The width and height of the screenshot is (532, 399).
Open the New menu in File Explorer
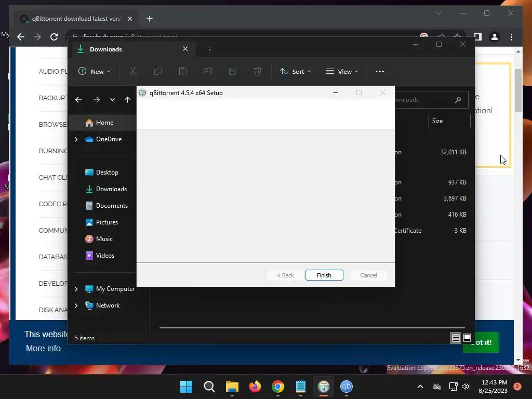(x=95, y=71)
